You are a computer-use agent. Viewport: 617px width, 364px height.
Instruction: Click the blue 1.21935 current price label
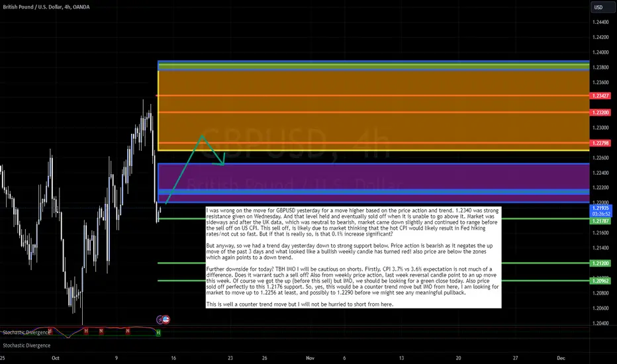(601, 208)
